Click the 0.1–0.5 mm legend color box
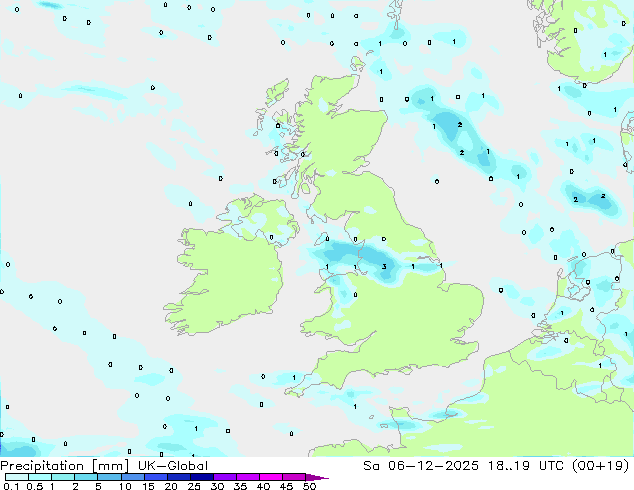Screen dimensions: 634x490 (17, 477)
